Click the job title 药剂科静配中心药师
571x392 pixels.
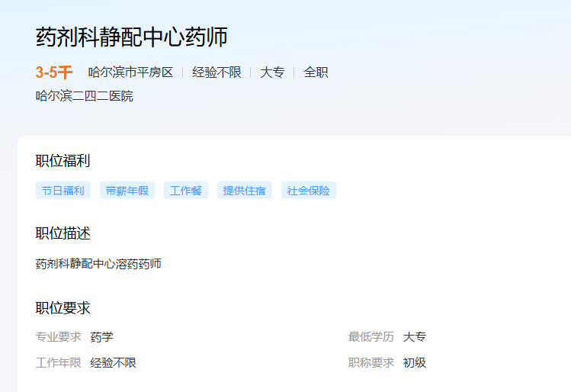tap(132, 37)
